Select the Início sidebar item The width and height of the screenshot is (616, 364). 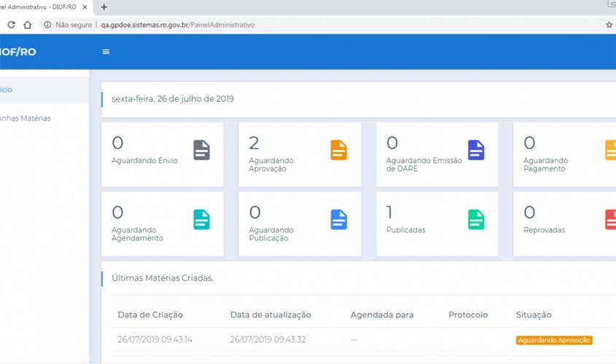click(6, 90)
